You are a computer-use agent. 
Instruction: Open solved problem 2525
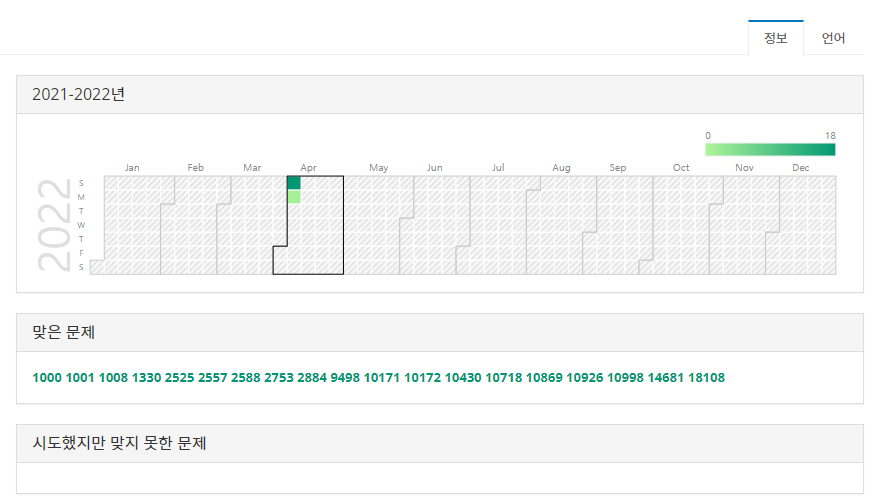tap(179, 378)
